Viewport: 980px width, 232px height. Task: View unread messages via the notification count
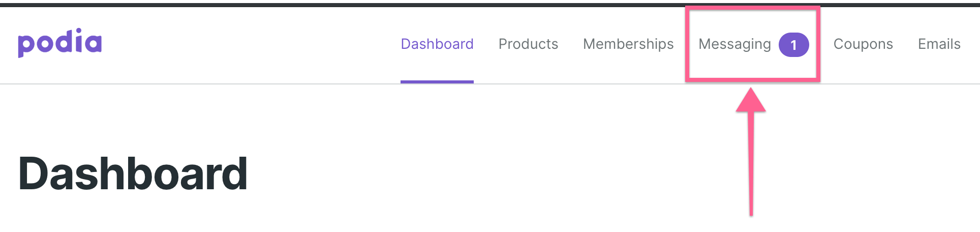(793, 45)
